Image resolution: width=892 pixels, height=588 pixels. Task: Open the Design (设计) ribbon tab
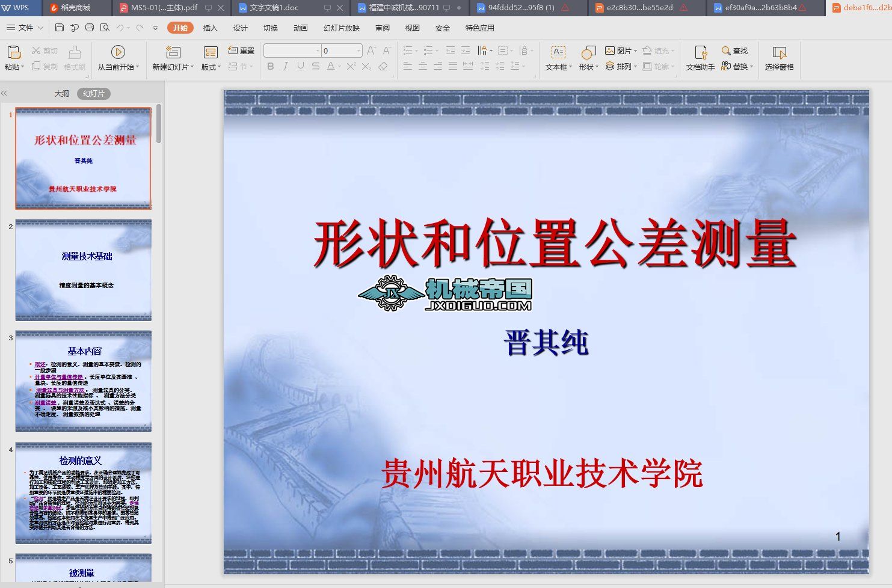click(x=241, y=28)
